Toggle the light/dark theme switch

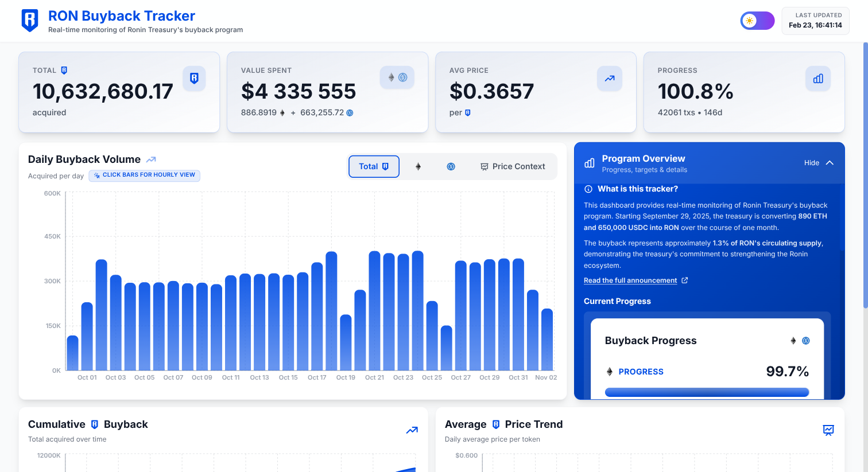click(x=757, y=21)
